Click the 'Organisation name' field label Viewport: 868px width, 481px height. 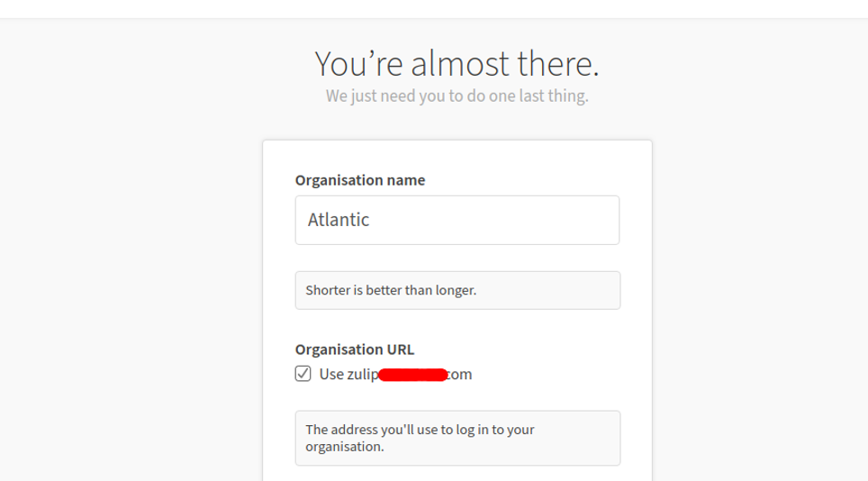[x=360, y=180]
